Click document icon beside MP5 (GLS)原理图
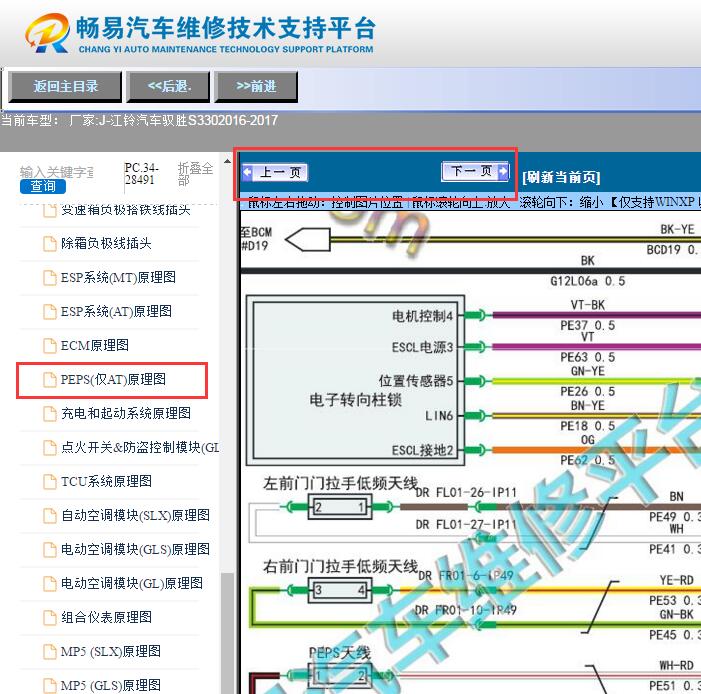This screenshot has height=694, width=701. pos(50,686)
